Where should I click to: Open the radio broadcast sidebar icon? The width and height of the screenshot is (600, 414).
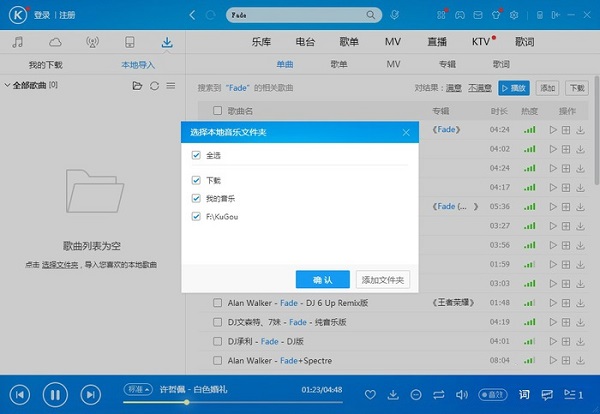pyautogui.click(x=92, y=42)
